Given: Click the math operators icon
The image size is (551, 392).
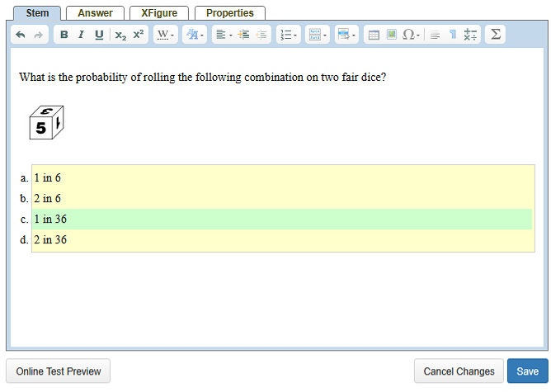Looking at the screenshot, I should 470,35.
